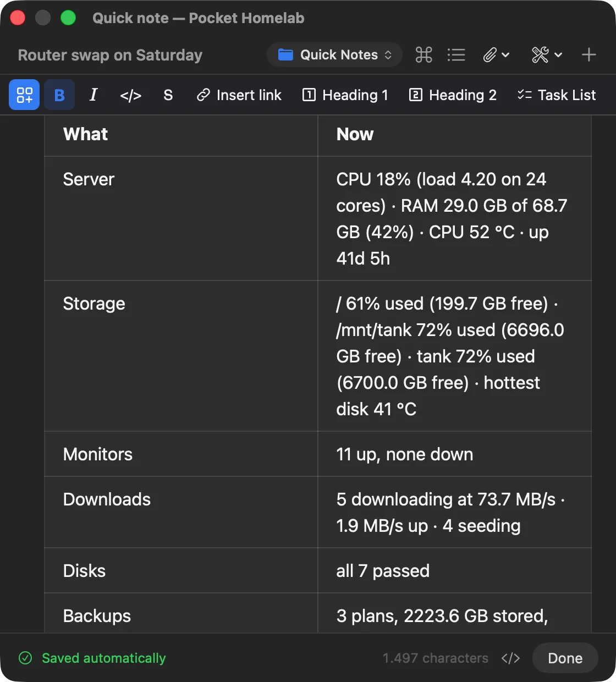Click the Quick note — Pocket Homelab title

[198, 18]
